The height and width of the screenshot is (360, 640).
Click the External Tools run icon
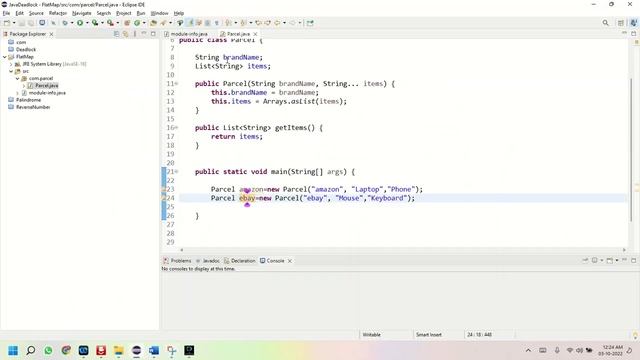tap(110, 23)
